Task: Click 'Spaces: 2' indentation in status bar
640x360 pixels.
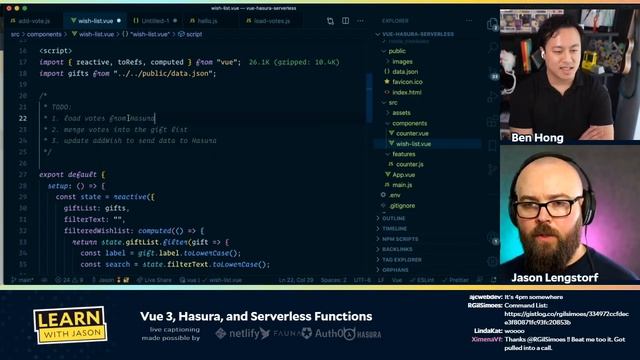Action: point(333,280)
